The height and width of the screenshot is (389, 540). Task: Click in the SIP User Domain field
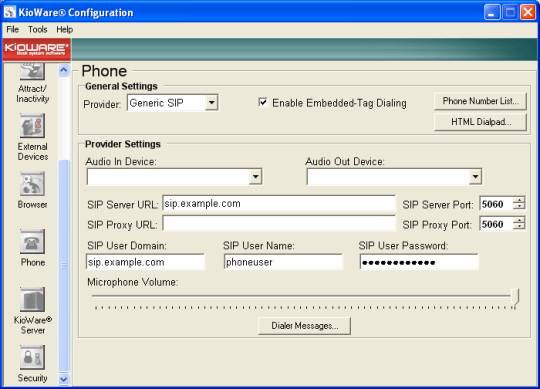click(x=145, y=262)
